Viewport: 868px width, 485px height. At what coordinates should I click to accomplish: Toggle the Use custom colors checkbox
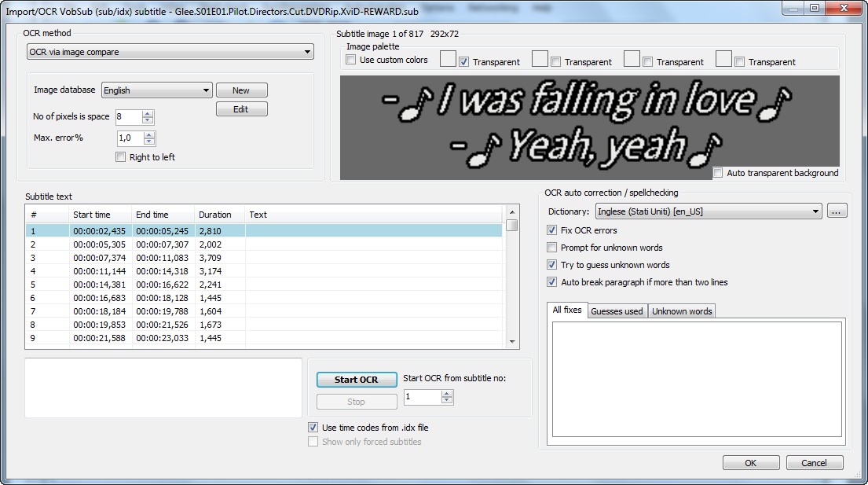350,60
